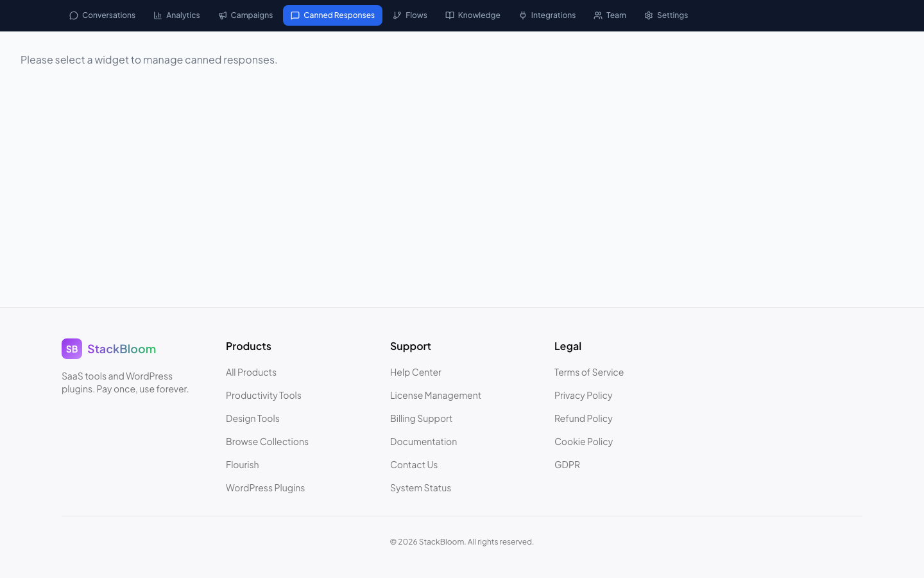The width and height of the screenshot is (924, 578).
Task: Click the StackBloom SB logo badge
Action: point(72,349)
